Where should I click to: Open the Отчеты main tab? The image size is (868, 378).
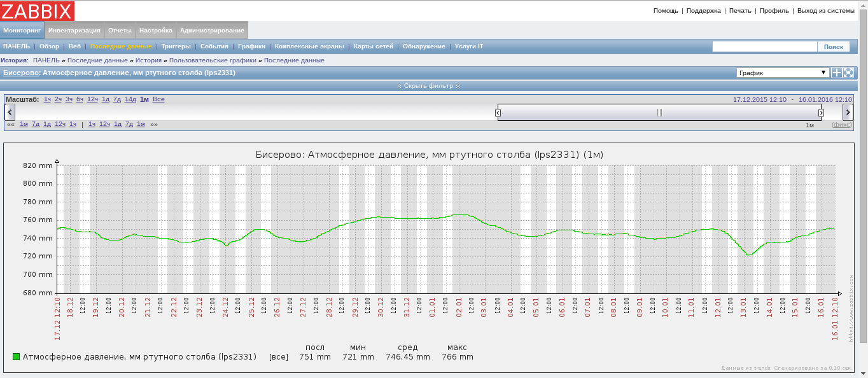point(120,30)
